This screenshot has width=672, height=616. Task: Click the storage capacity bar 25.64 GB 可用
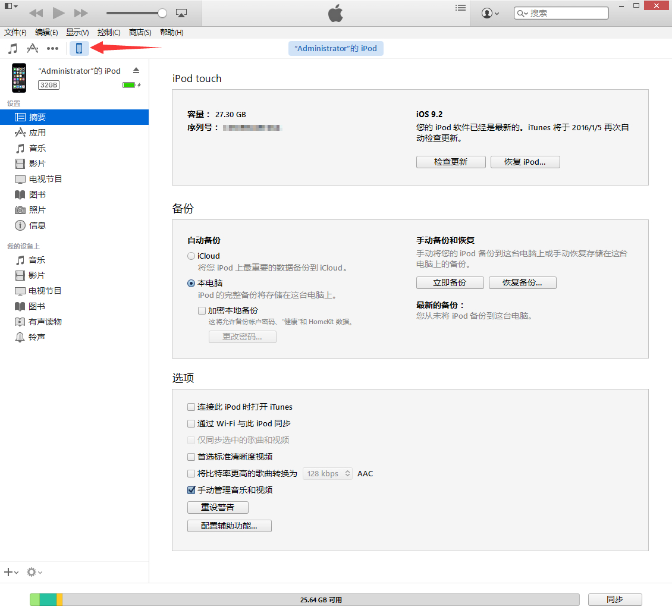[304, 600]
